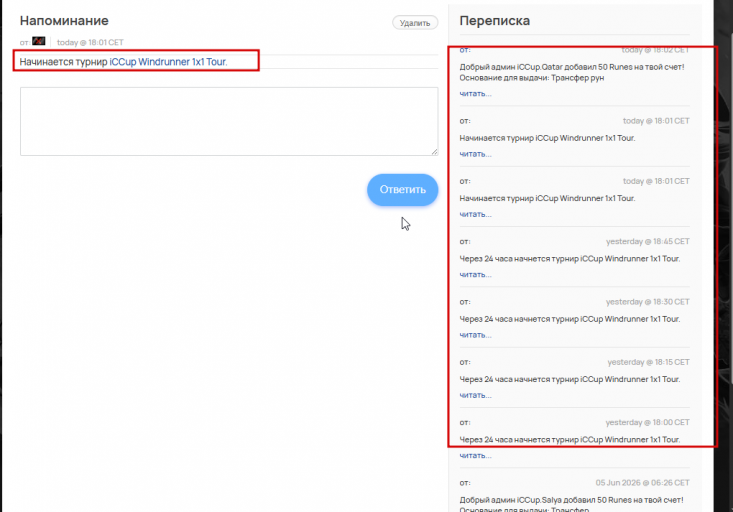Click the Через 24 часа message from 18:15
This screenshot has height=512, width=733.
pos(570,379)
